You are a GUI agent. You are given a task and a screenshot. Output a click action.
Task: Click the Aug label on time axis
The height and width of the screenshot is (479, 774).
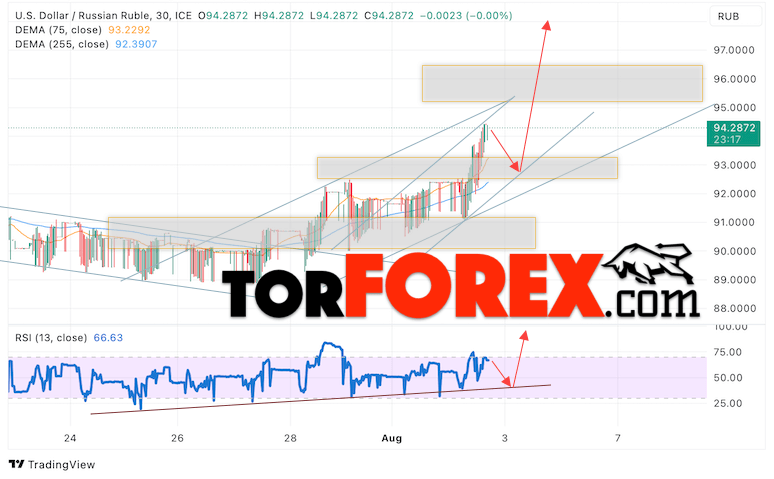(x=392, y=438)
